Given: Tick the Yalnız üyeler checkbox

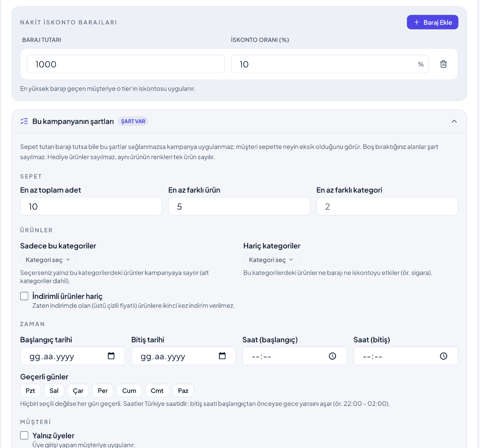Looking at the screenshot, I should (24, 435).
